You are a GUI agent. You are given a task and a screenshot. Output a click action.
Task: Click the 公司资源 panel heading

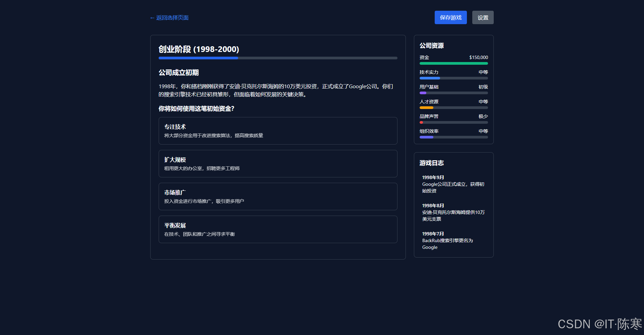432,46
